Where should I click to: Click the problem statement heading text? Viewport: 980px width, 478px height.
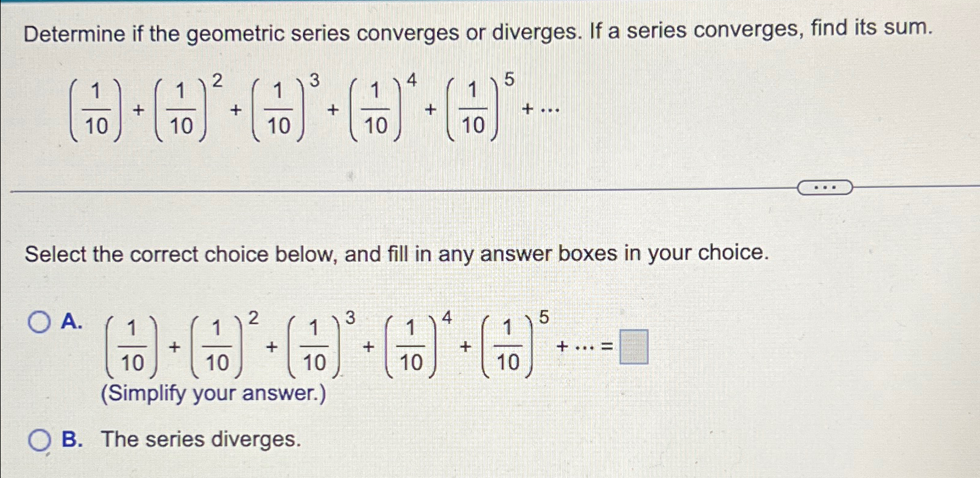[475, 33]
